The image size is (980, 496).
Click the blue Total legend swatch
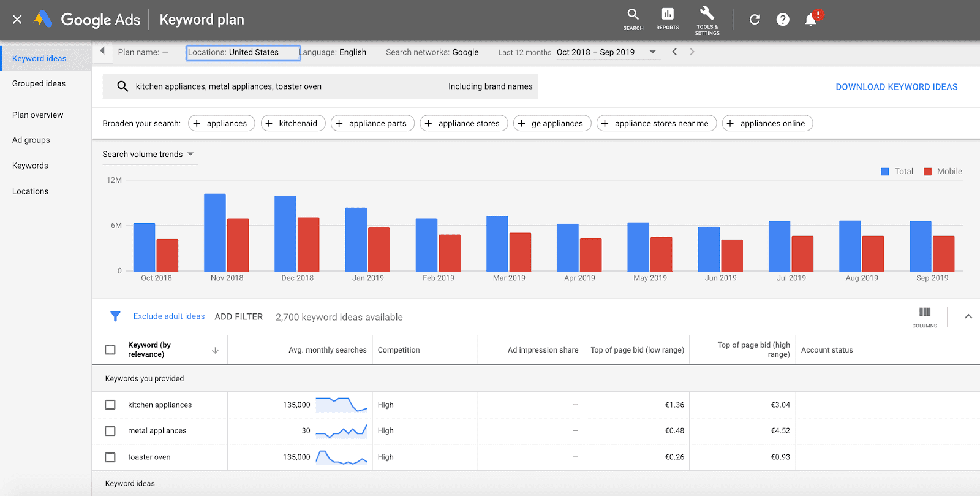pos(884,172)
